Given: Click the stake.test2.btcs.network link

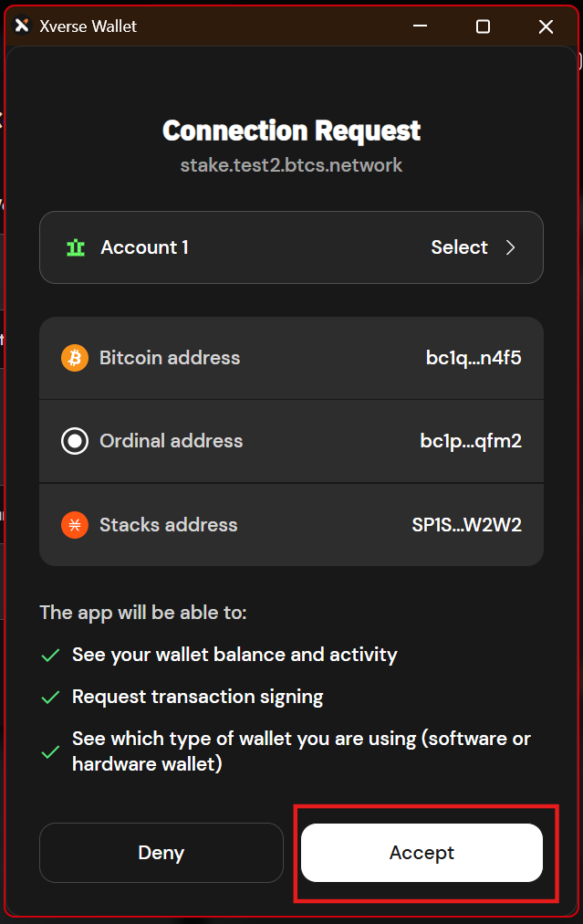Looking at the screenshot, I should (291, 165).
